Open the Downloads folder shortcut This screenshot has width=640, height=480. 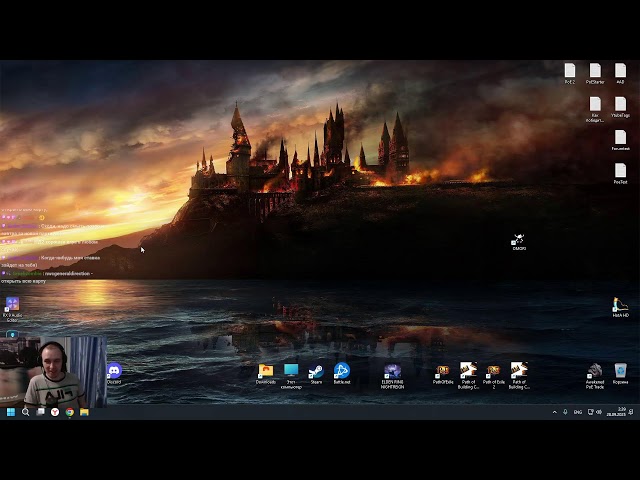(266, 373)
